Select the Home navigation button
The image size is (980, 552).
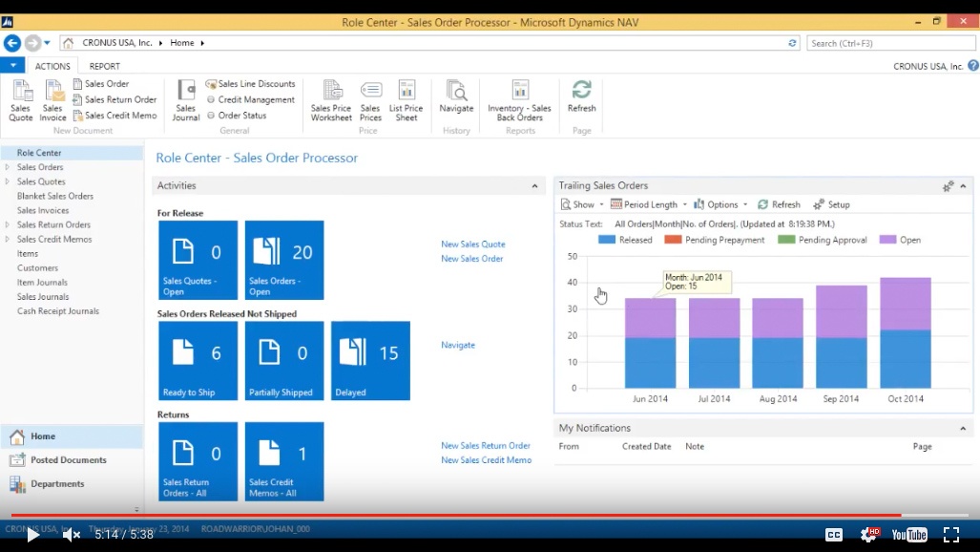click(72, 436)
